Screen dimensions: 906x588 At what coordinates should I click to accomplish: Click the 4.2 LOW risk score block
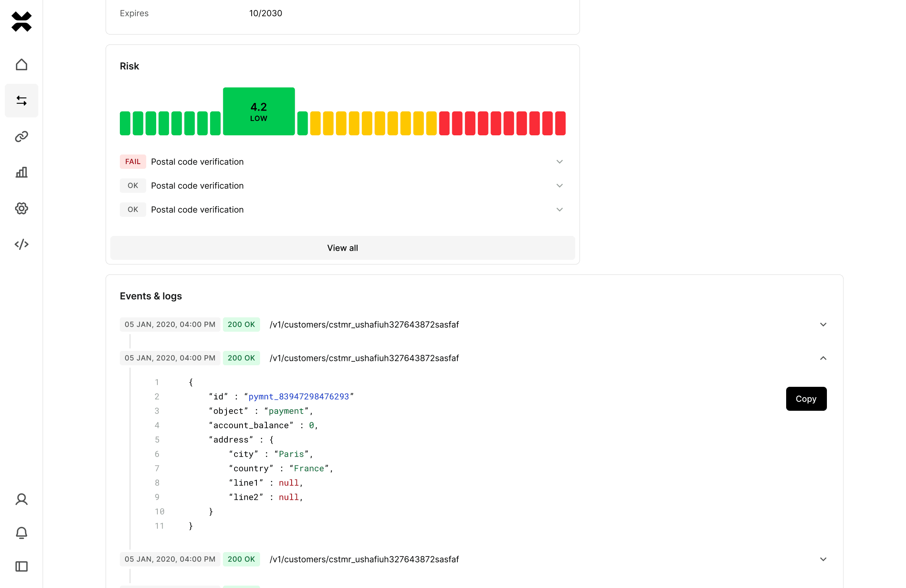pos(259,111)
